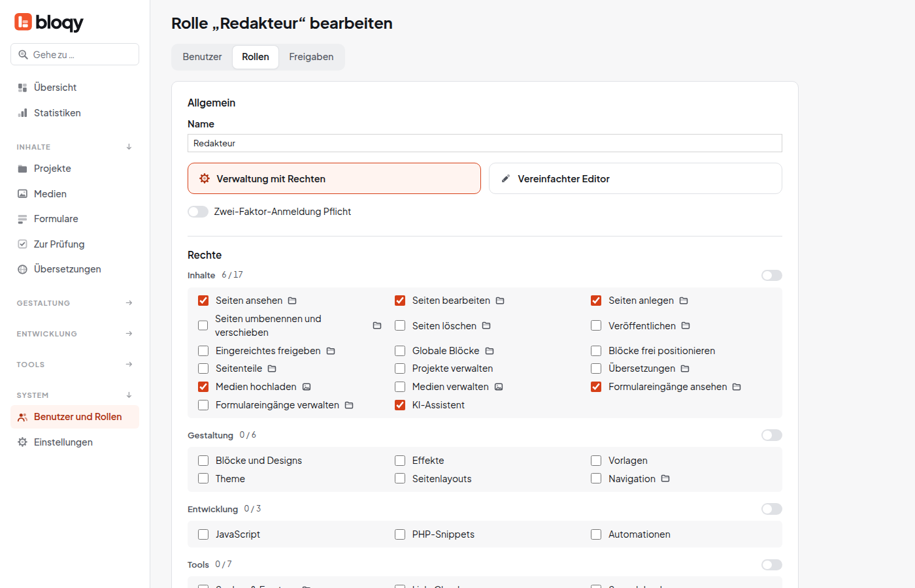Toggle Zwei-Faktor-Anmeldung Pflicht switch
Image resolution: width=915 pixels, height=588 pixels.
(x=198, y=212)
